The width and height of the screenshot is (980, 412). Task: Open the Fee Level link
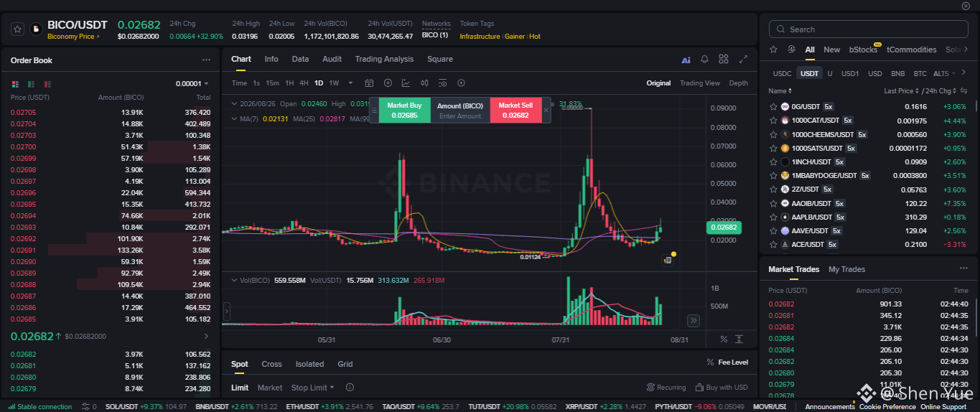(x=727, y=362)
